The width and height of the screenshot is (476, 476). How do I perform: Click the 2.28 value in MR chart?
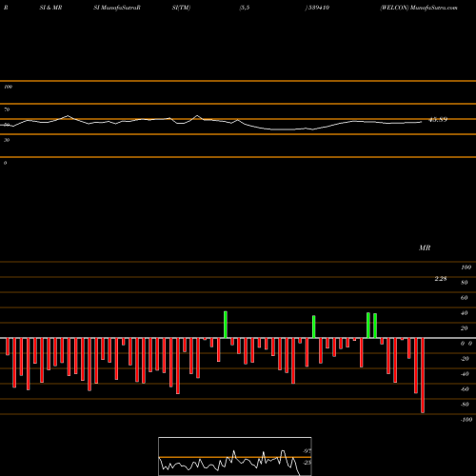click(x=441, y=279)
